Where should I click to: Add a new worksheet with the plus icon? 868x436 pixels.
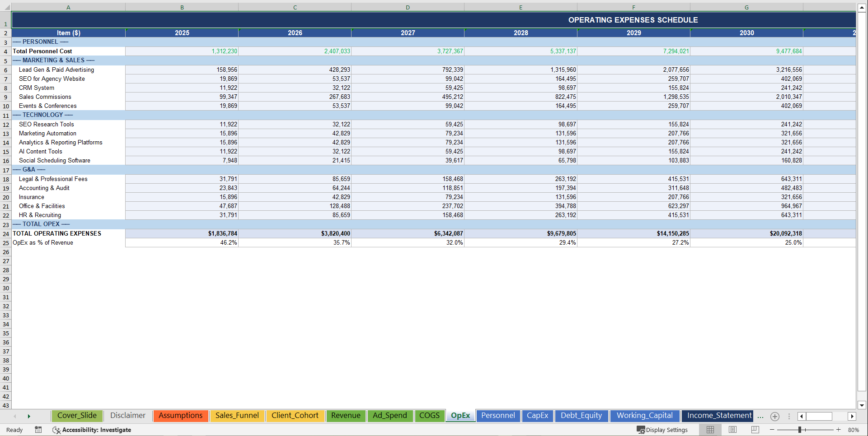[775, 416]
